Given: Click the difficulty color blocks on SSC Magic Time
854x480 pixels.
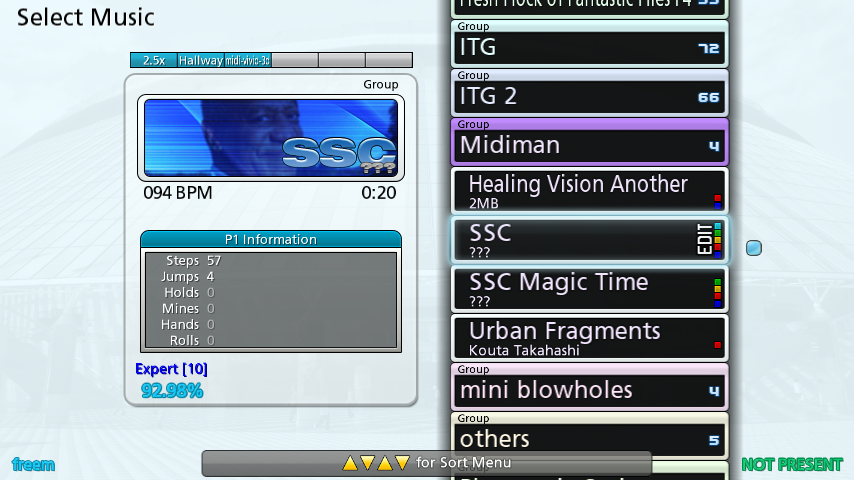Looking at the screenshot, I should (717, 293).
